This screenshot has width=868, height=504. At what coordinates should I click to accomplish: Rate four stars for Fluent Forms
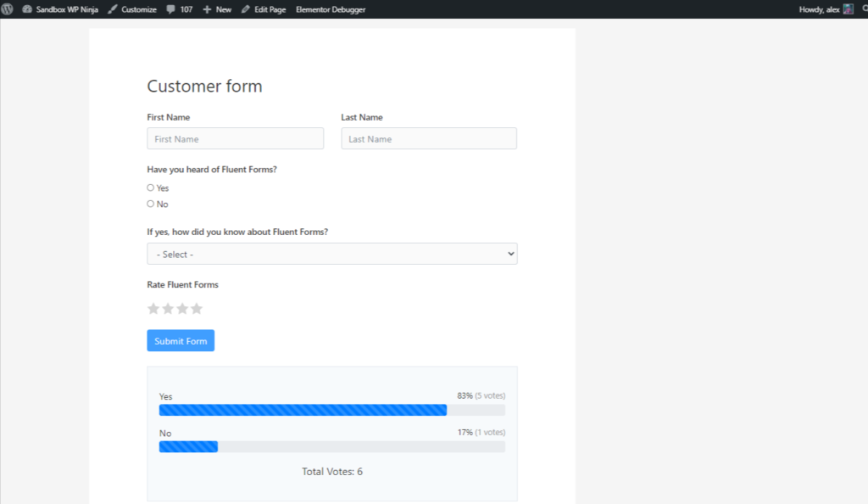[x=197, y=309]
